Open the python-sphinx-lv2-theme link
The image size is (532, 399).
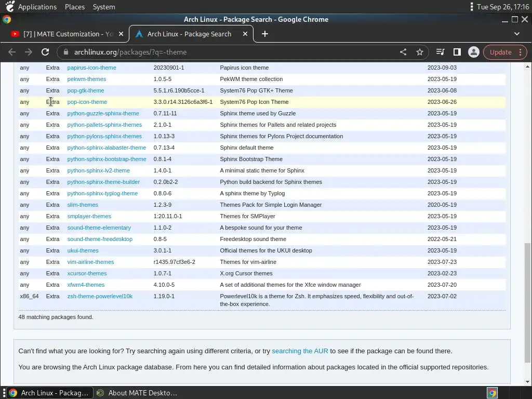click(98, 170)
